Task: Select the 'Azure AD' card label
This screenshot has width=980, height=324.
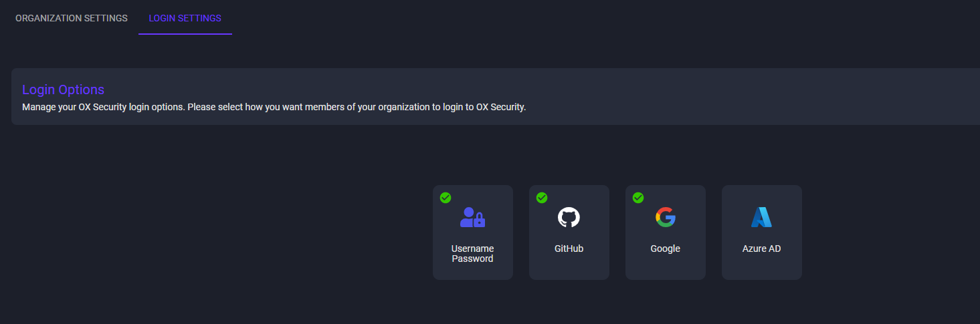Action: pyautogui.click(x=762, y=249)
